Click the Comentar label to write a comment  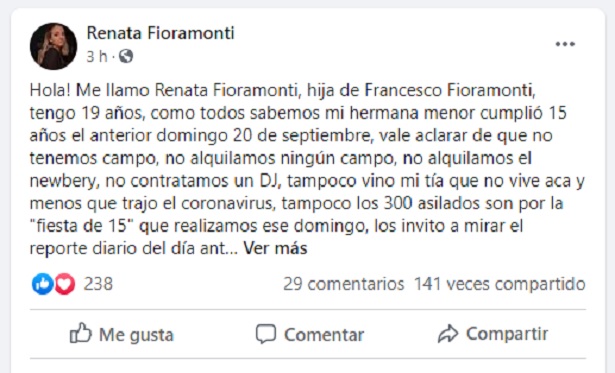click(324, 335)
